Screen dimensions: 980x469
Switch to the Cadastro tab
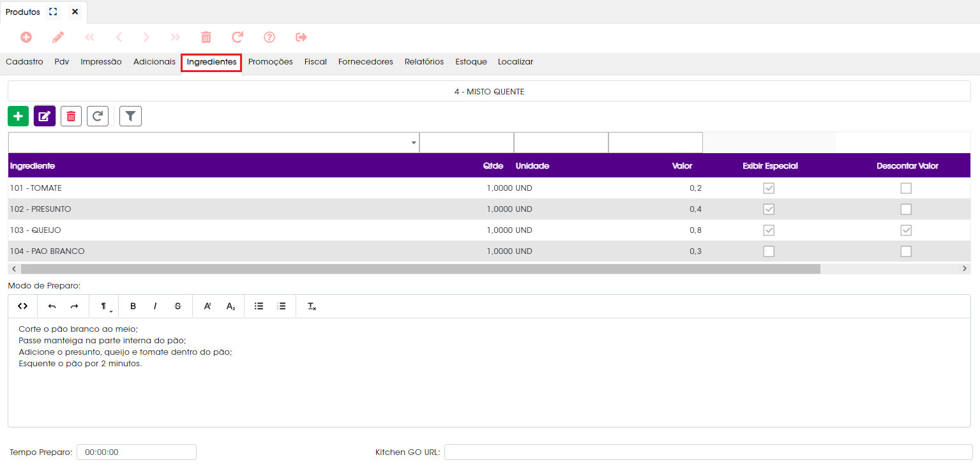(24, 62)
